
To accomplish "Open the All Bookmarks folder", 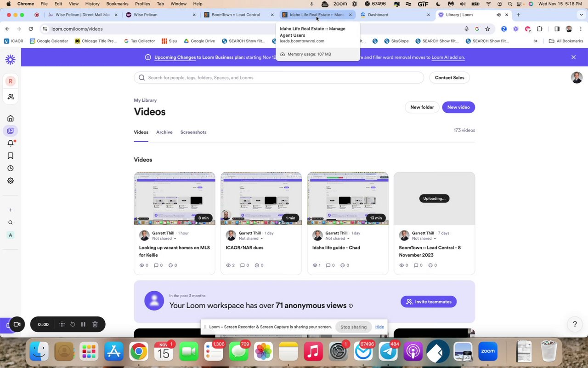I will coord(565,41).
